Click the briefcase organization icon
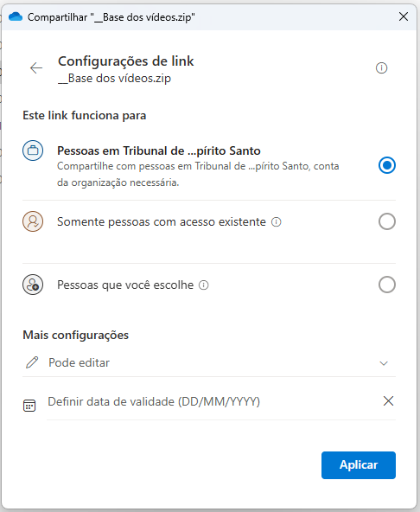This screenshot has width=420, height=512. [x=33, y=150]
